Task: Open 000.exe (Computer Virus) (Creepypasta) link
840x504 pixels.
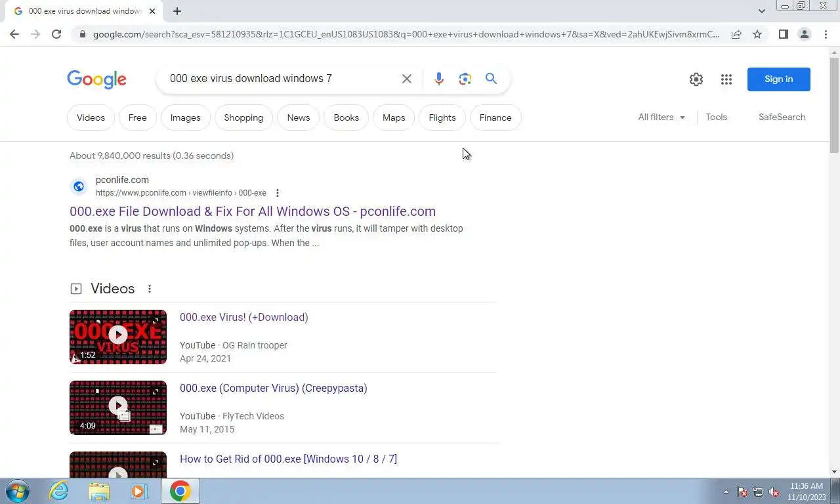Action: coord(274,388)
